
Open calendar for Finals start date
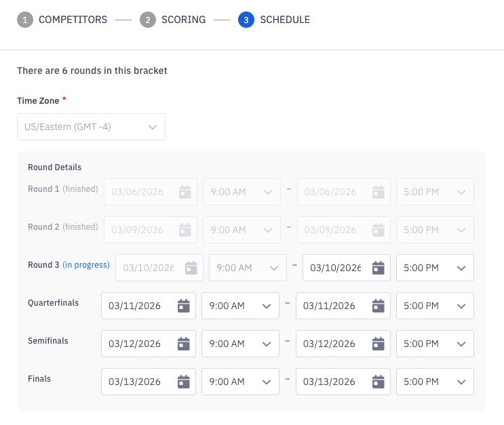point(183,382)
